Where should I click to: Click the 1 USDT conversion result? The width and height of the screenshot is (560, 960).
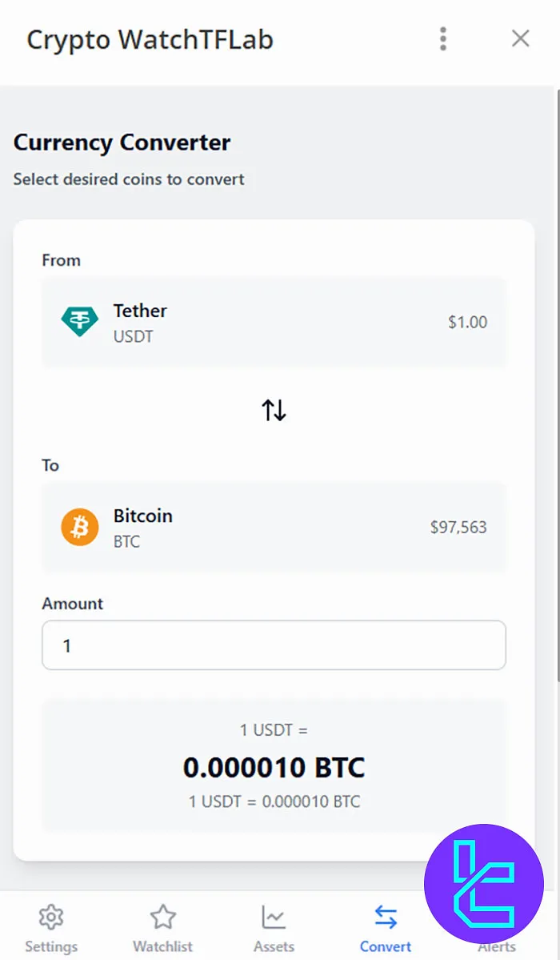(x=274, y=766)
